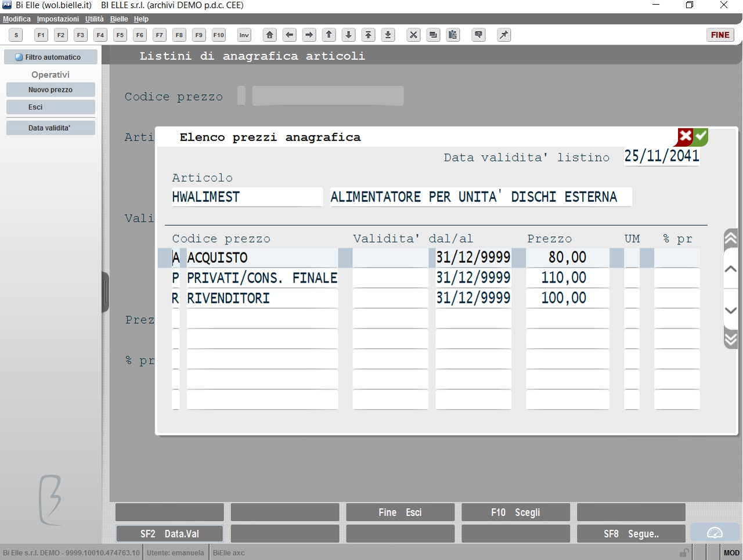Open the Utilità menu
Viewport: 743px width, 560px height.
pyautogui.click(x=95, y=19)
